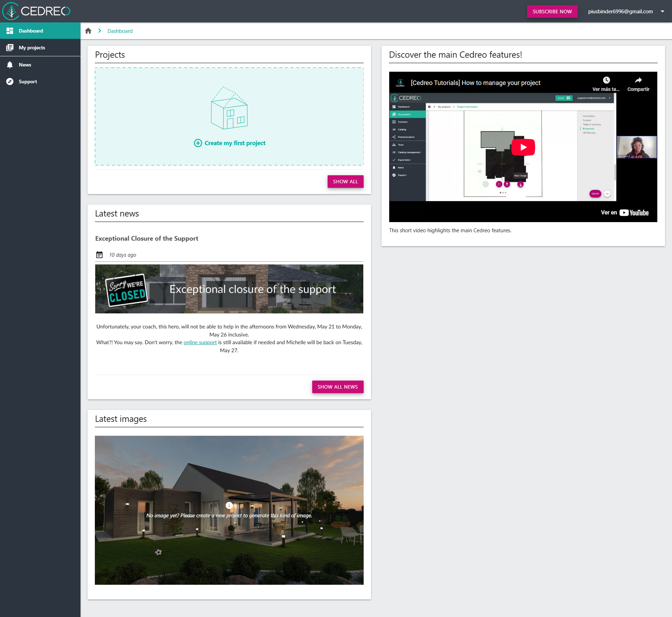
Task: Play the Cedreo tutorial video
Action: click(x=523, y=147)
